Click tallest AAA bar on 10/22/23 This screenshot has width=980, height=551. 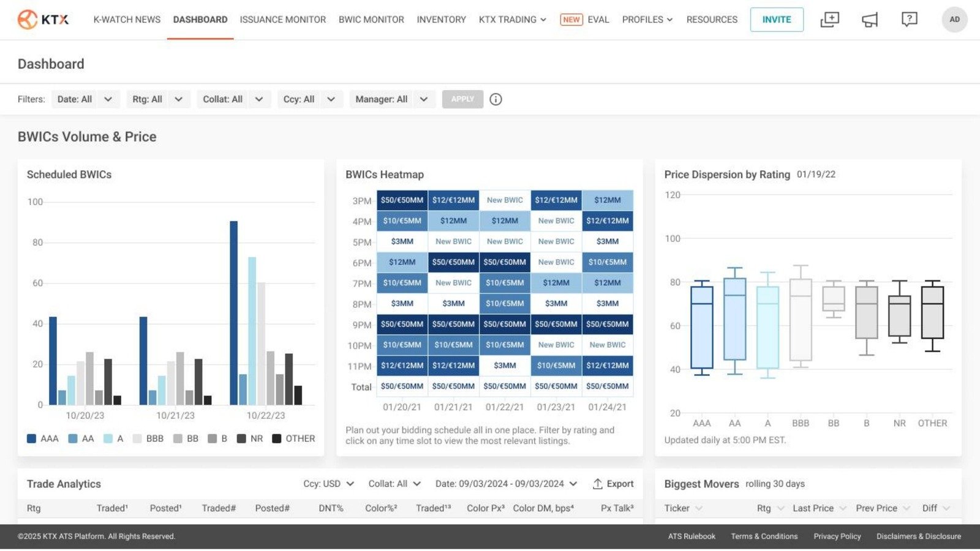coord(234,313)
